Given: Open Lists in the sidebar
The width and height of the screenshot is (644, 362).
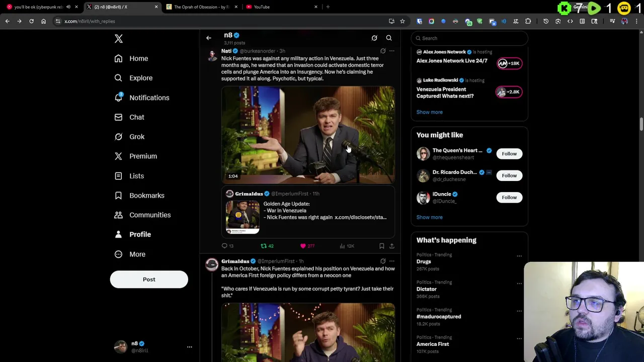Looking at the screenshot, I should point(129,176).
